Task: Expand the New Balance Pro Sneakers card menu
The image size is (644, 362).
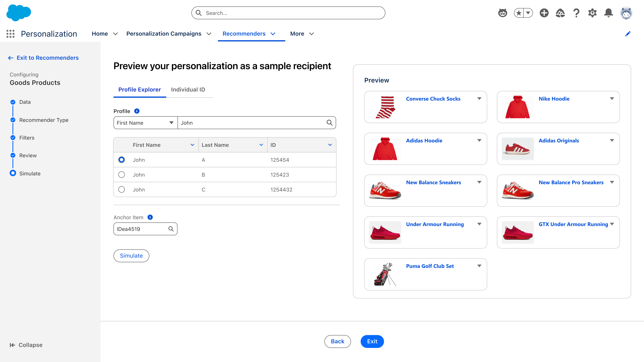Action: [x=612, y=182]
